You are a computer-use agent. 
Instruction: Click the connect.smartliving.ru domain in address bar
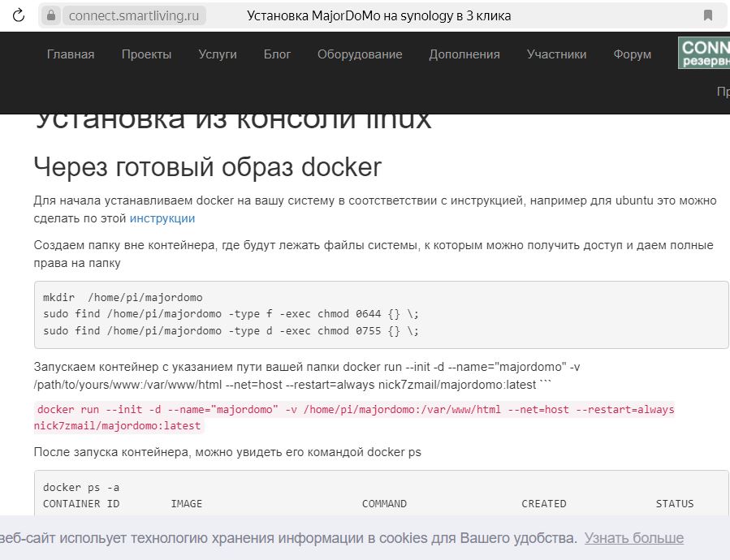tap(135, 15)
